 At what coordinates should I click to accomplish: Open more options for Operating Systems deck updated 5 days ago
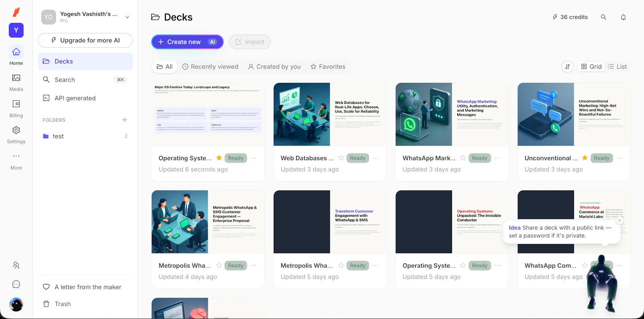pyautogui.click(x=497, y=265)
